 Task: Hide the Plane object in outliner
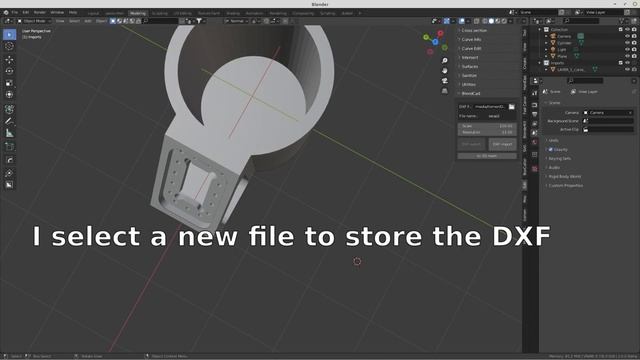point(627,56)
